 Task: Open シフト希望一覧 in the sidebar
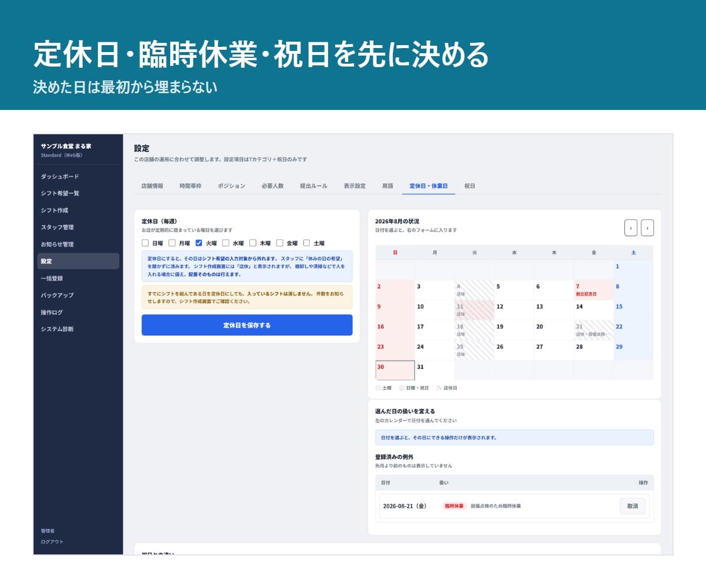(x=78, y=193)
